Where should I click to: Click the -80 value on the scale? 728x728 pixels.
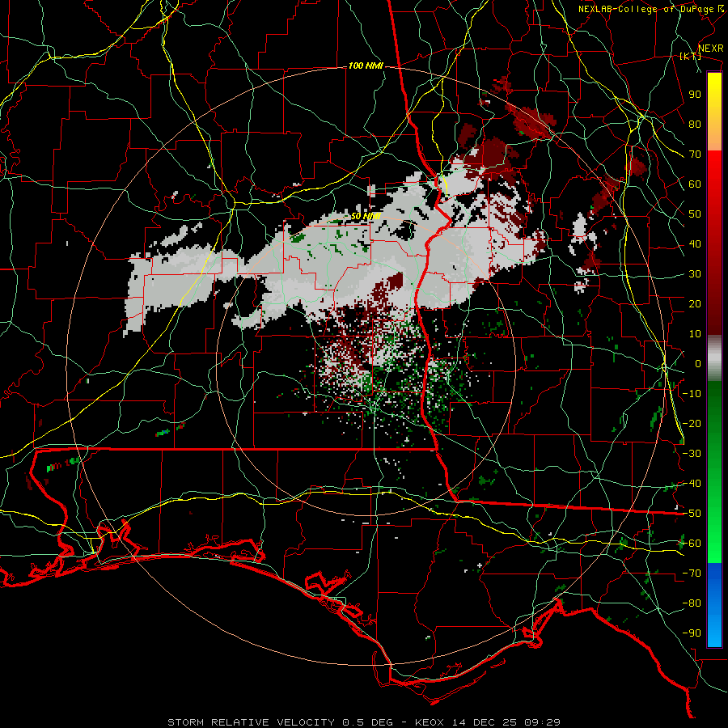tap(692, 603)
